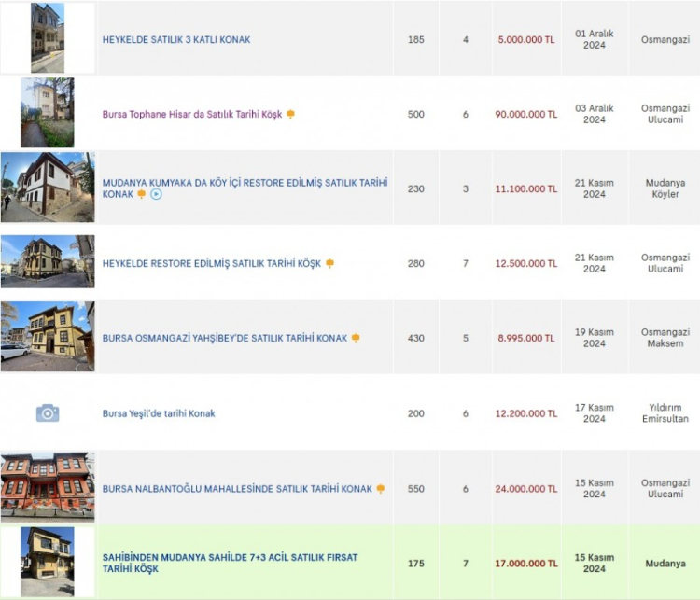Click thumbnail of red Nalbantoğlu historic konak
The width and height of the screenshot is (700, 600).
[48, 487]
